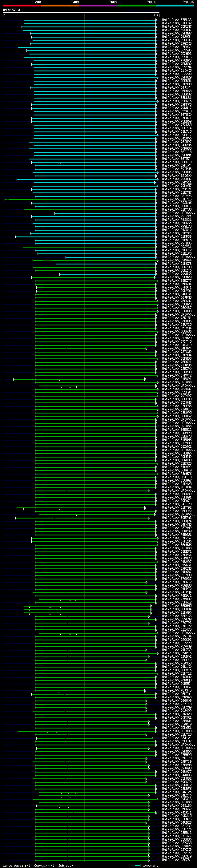Viewport: 197px width, 868px height.
Task: Click the UniRef100_C5YAI8 label
Action: click(x=177, y=111)
